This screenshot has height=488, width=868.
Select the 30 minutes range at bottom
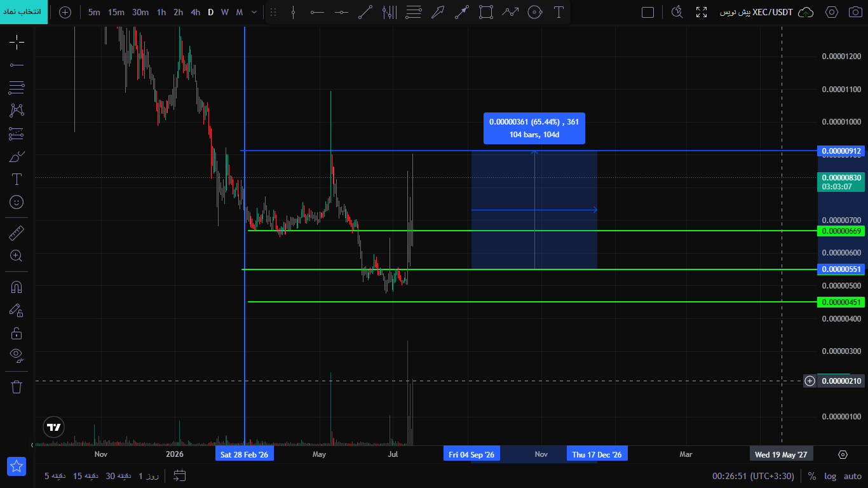coord(119,475)
